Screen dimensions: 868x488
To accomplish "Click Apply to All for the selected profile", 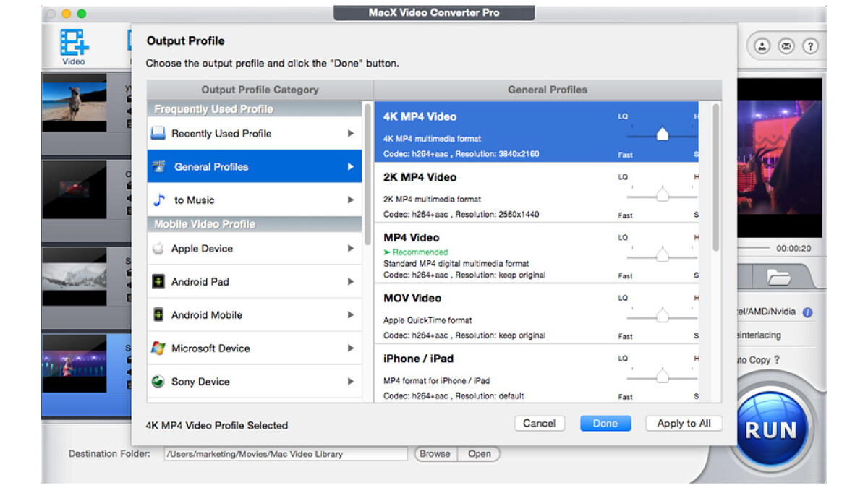I will [683, 423].
